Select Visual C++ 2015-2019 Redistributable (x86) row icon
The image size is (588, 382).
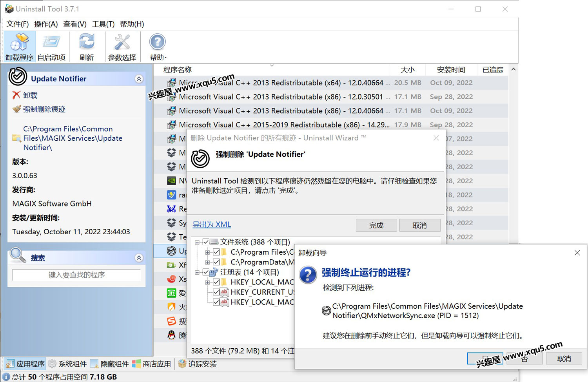pos(171,125)
